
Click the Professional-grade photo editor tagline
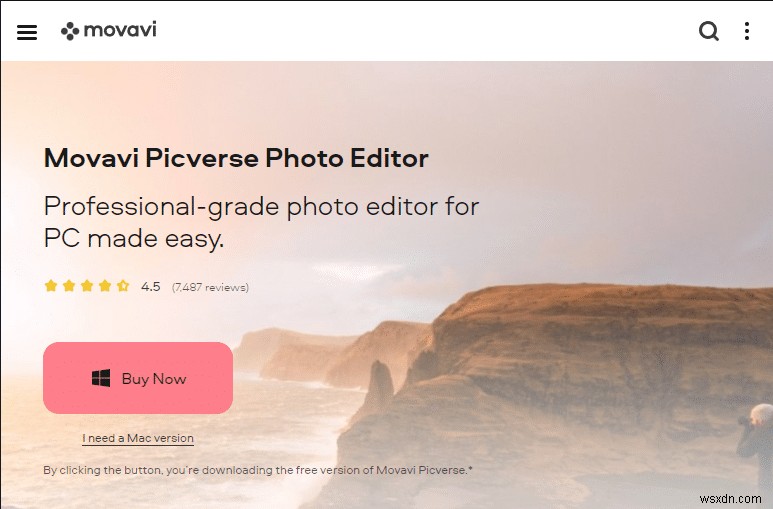point(261,222)
